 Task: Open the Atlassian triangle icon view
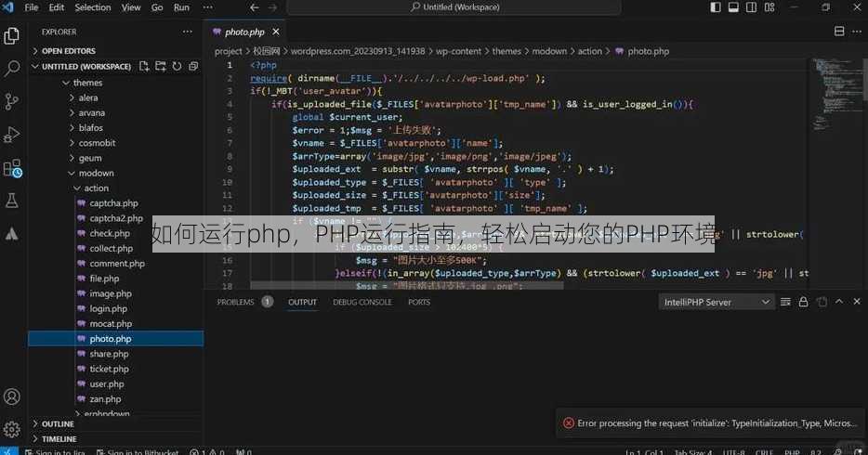point(12,234)
